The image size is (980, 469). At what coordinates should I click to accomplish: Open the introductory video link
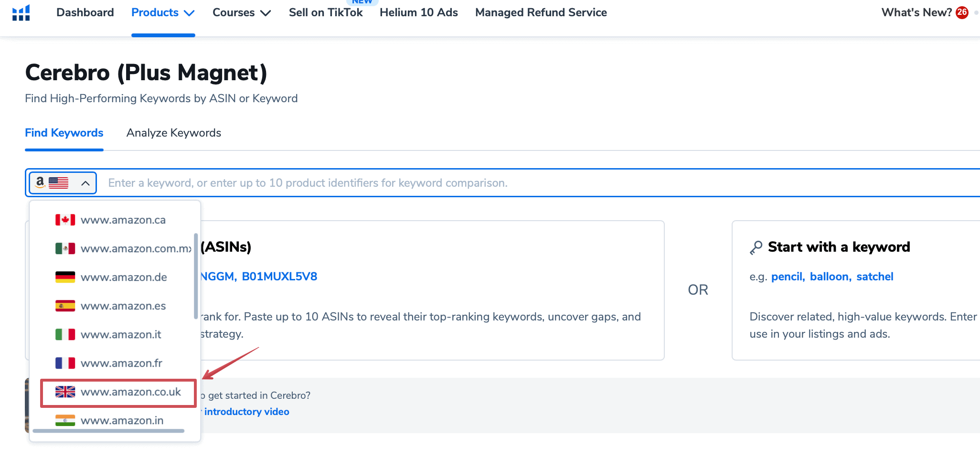246,412
